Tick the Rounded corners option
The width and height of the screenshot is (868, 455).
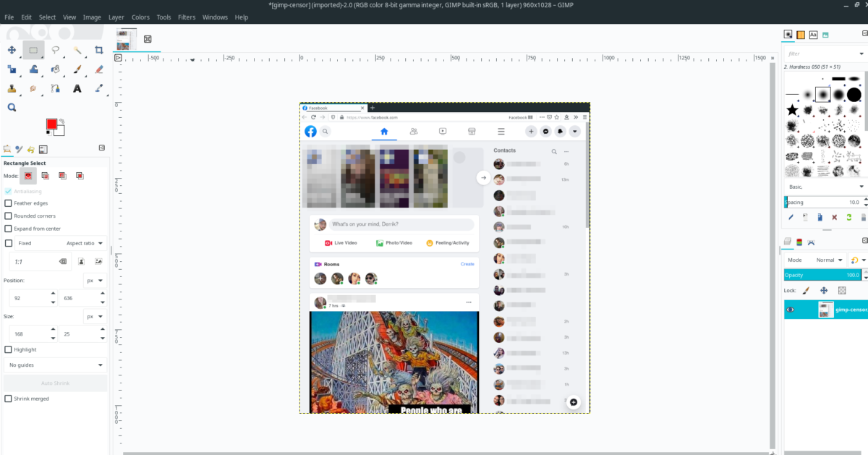(x=9, y=216)
